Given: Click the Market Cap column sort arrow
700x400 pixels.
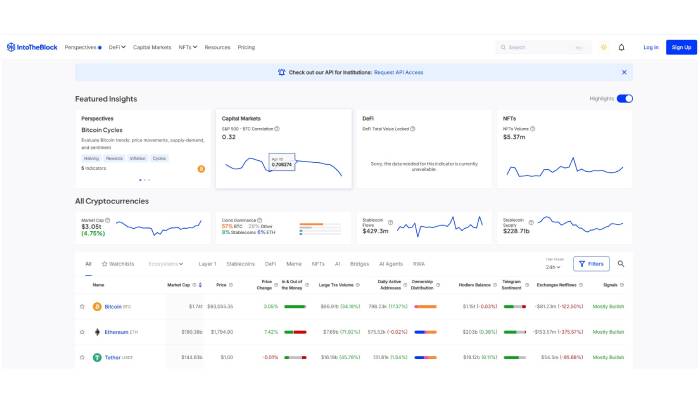Looking at the screenshot, I should [x=200, y=285].
